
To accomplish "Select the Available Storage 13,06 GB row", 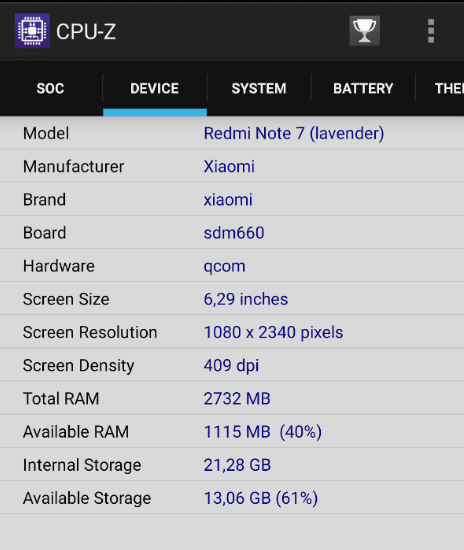I will [232, 498].
